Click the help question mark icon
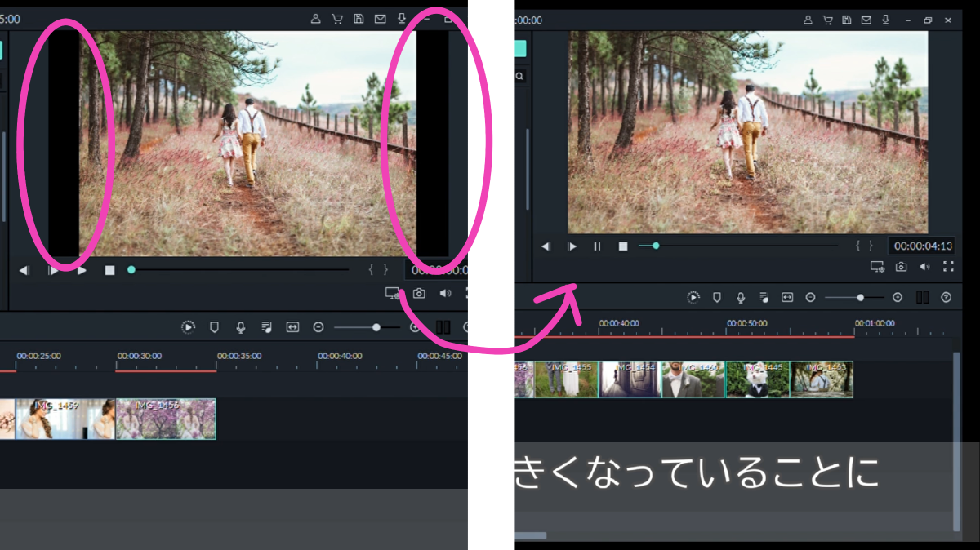 (x=947, y=298)
